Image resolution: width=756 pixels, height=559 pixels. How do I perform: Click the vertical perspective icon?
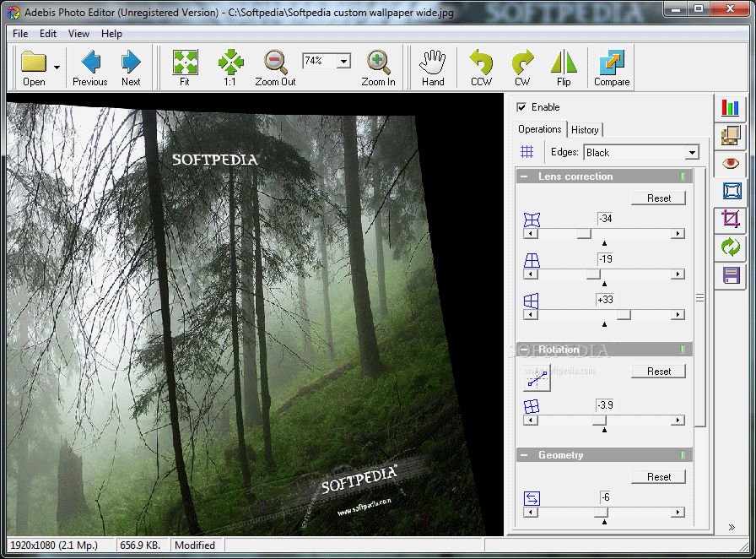pyautogui.click(x=532, y=260)
